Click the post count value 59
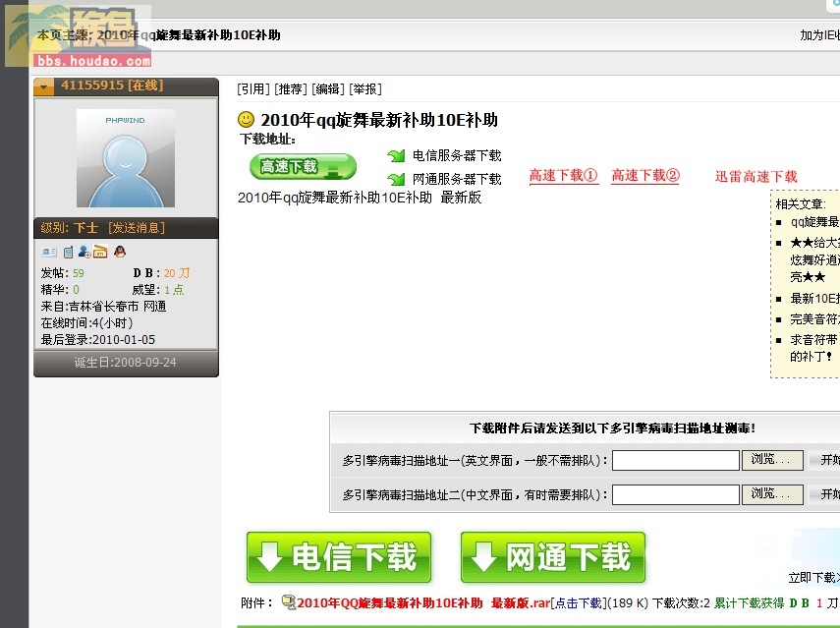 pyautogui.click(x=79, y=273)
